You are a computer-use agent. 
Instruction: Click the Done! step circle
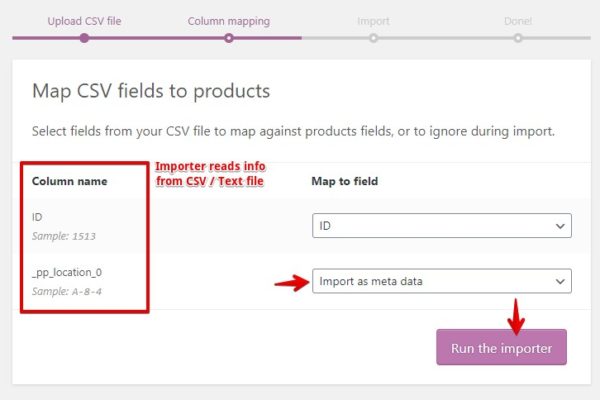pyautogui.click(x=518, y=38)
